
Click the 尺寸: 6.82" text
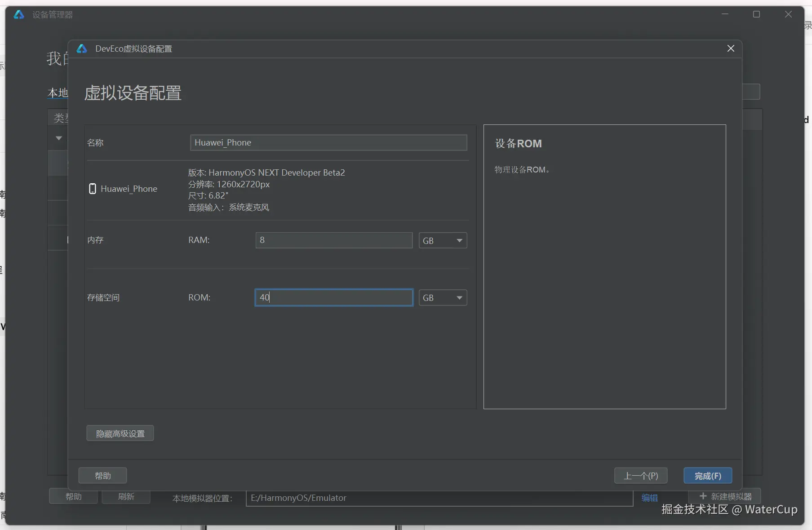208,196
